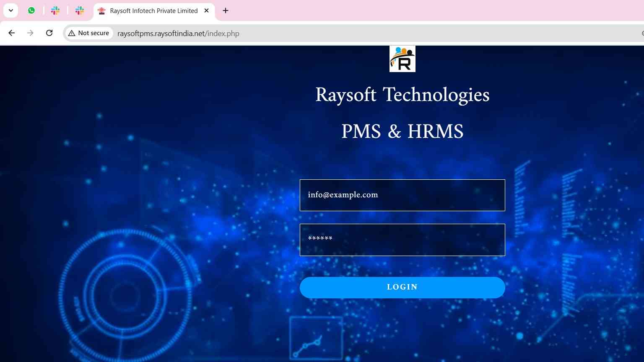Open the first Slack pinned tab
The height and width of the screenshot is (362, 644).
point(55,10)
